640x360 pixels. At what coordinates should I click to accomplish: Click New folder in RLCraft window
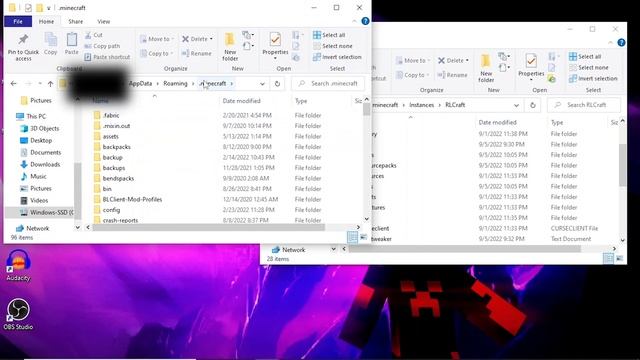coord(486,68)
